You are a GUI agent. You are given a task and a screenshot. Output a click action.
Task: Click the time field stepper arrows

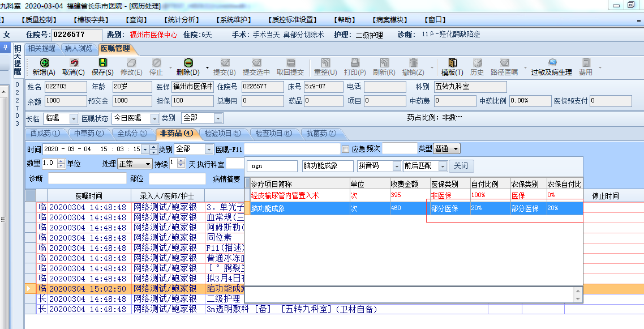point(153,149)
